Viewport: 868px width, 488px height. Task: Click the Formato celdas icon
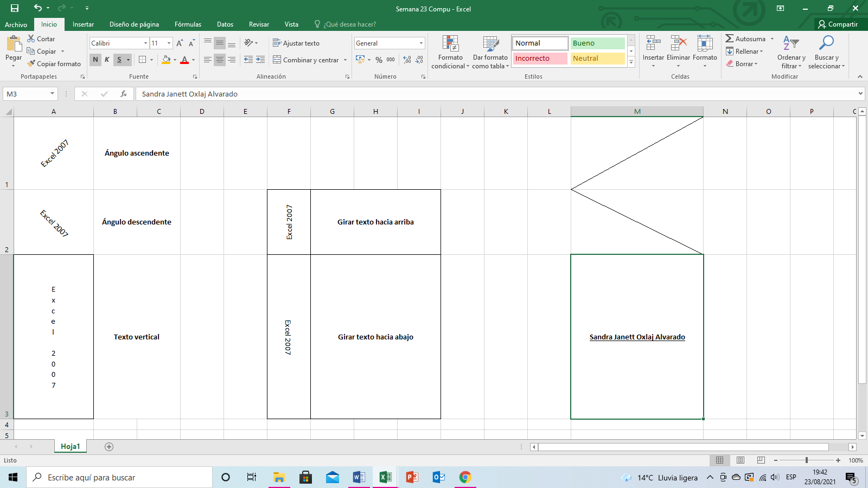(705, 43)
